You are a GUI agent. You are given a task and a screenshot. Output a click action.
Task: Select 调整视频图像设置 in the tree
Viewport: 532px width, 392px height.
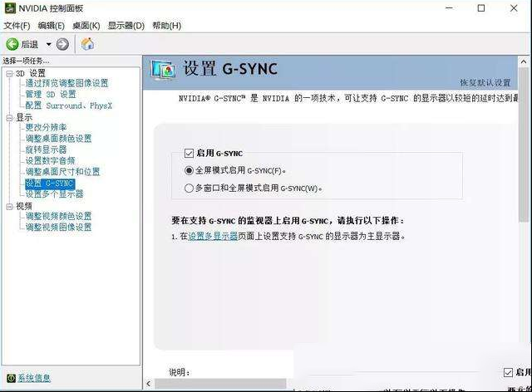tap(58, 228)
